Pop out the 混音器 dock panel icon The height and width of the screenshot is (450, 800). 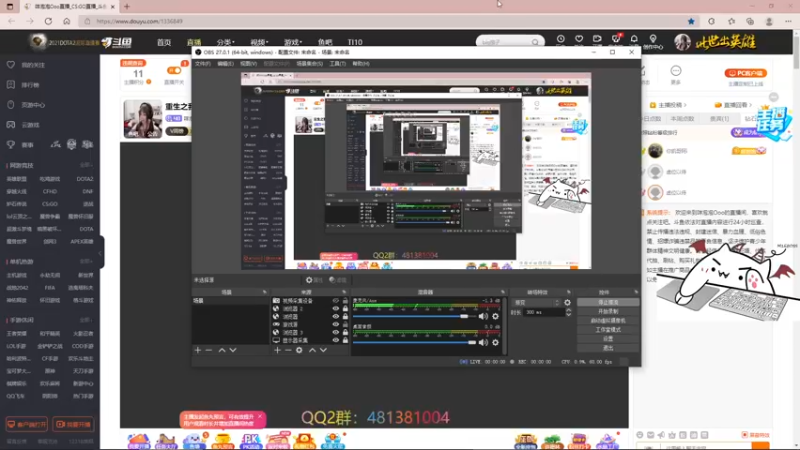pyautogui.click(x=503, y=292)
